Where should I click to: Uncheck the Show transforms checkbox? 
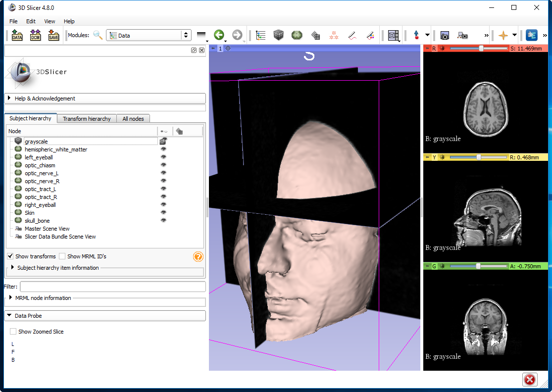pos(10,256)
